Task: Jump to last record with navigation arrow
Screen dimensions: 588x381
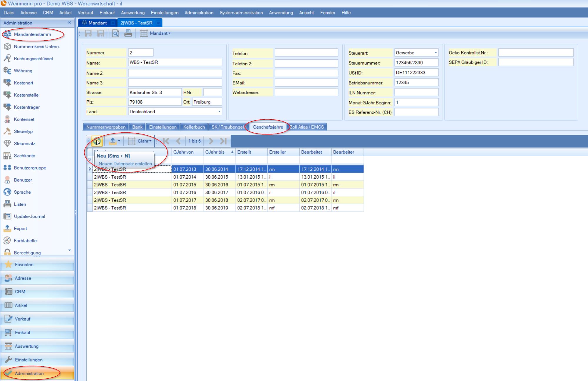Action: [223, 141]
